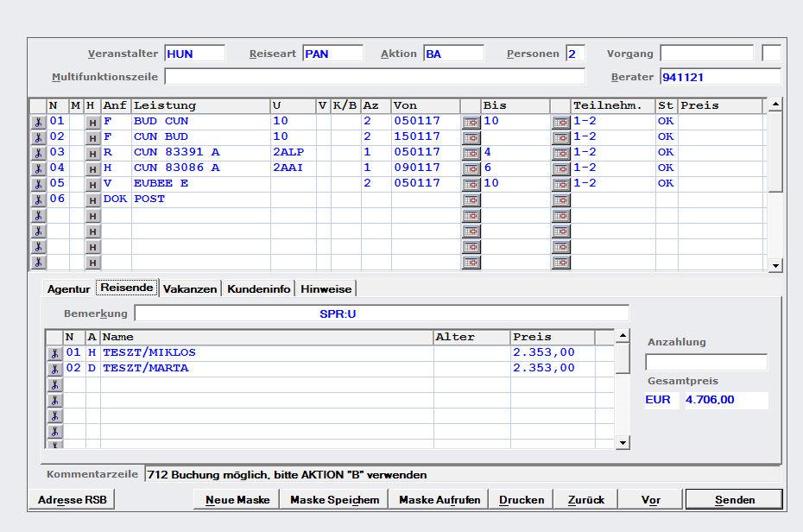The height and width of the screenshot is (532, 803).
Task: Click the scissors icon for service row 04
Action: [38, 168]
